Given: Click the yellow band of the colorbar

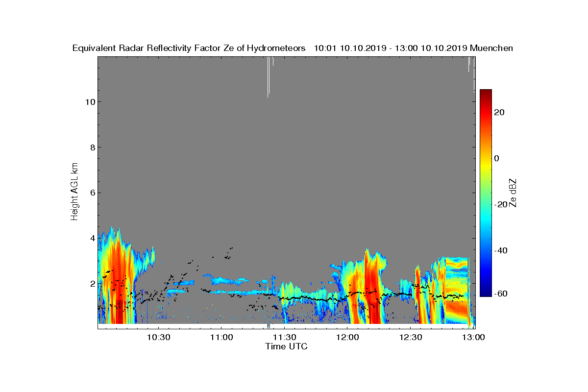Looking at the screenshot, I should coord(486,165).
